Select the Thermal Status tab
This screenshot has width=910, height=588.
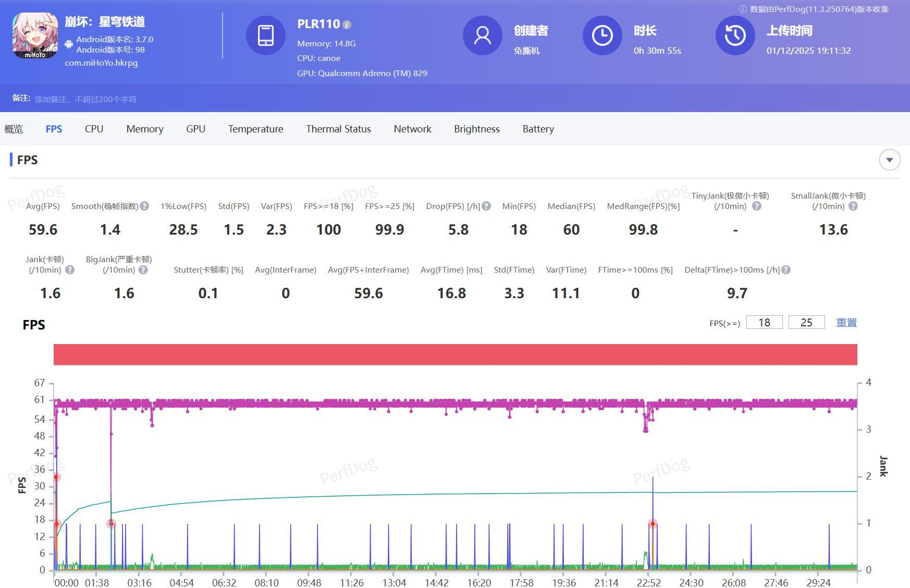pos(338,129)
